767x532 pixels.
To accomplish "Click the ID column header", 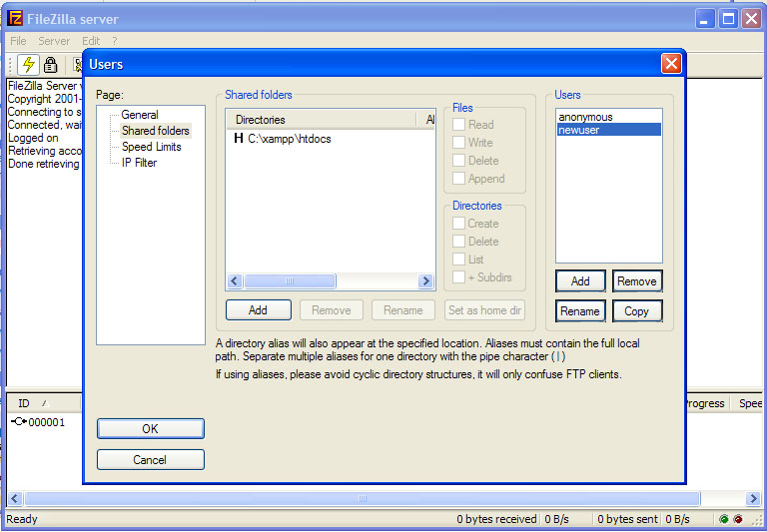I will 43,403.
